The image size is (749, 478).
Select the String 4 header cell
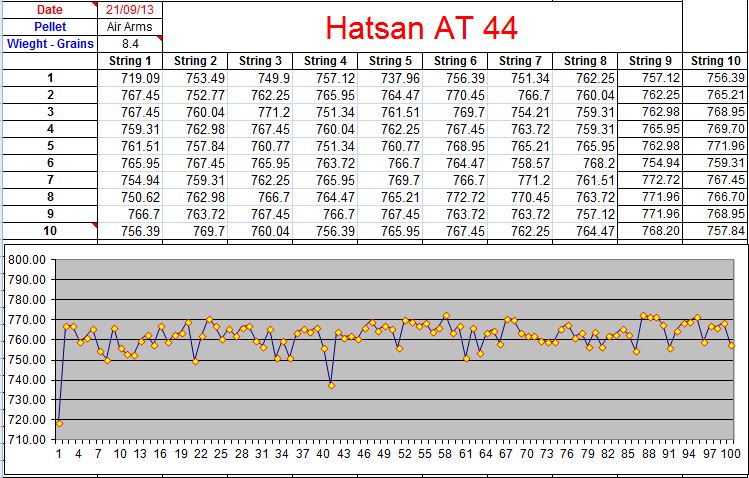[325, 61]
